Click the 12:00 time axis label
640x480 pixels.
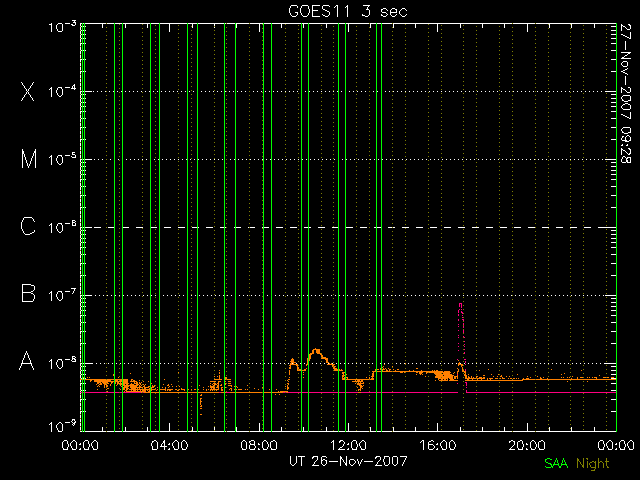(348, 445)
